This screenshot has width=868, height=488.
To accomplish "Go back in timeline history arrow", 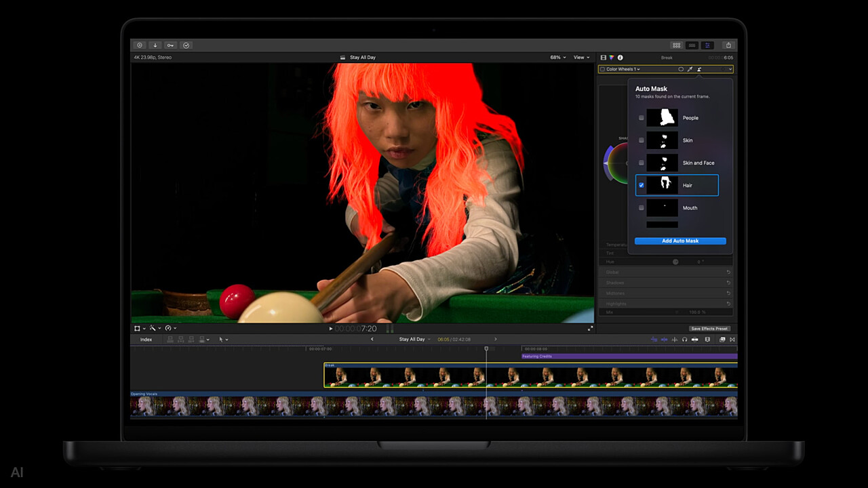I will coord(372,340).
